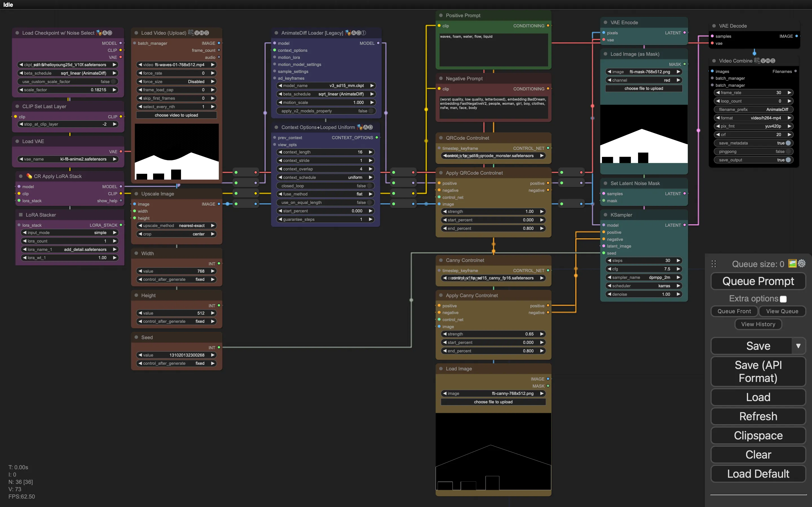Toggle closed_loop in Context Options node
This screenshot has width=812, height=507.
(x=369, y=185)
